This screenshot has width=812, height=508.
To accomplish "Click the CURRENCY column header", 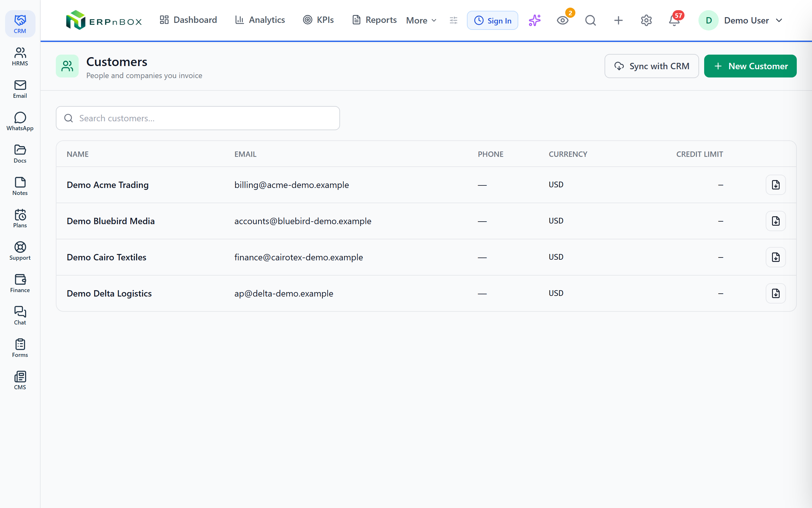I will 568,154.
